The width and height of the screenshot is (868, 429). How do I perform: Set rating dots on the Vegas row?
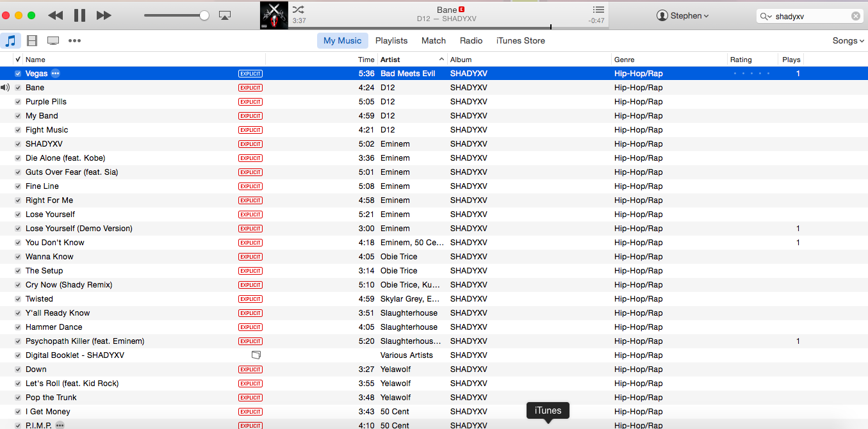click(752, 74)
